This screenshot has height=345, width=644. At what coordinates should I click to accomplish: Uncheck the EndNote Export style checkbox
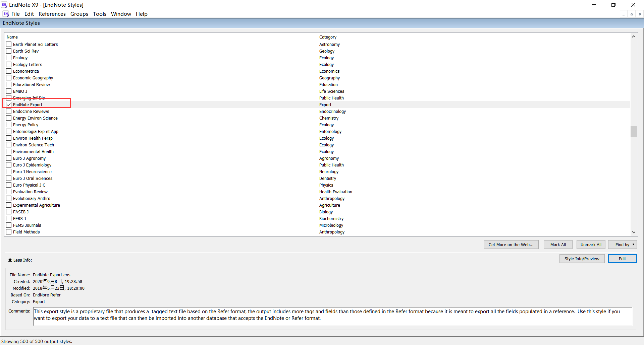pyautogui.click(x=9, y=105)
